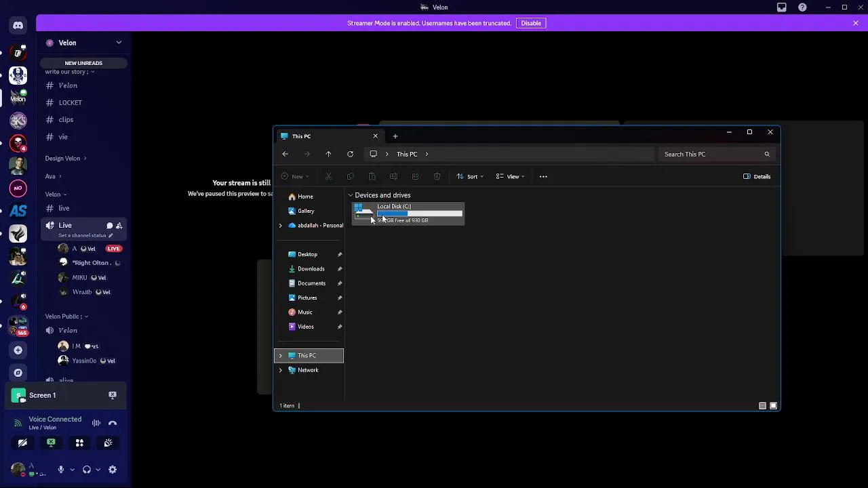Open soundboard icon in voice panel
The height and width of the screenshot is (488, 868).
click(108, 443)
